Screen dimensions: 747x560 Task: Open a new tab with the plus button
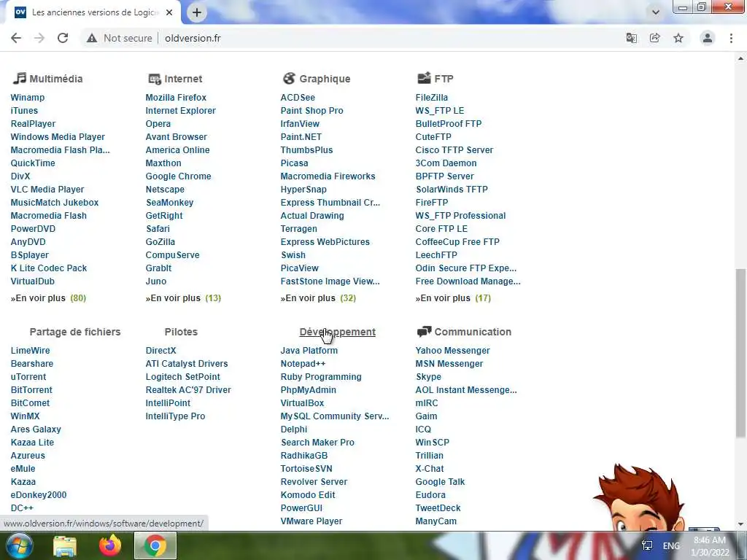197,12
